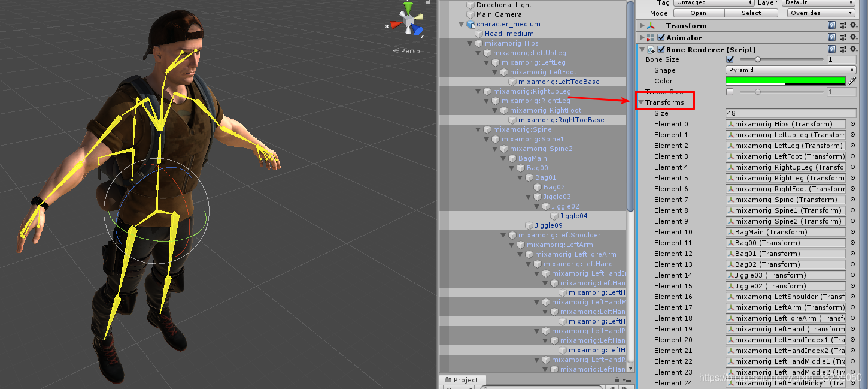
Task: Expand the Animator component foldout
Action: point(642,38)
